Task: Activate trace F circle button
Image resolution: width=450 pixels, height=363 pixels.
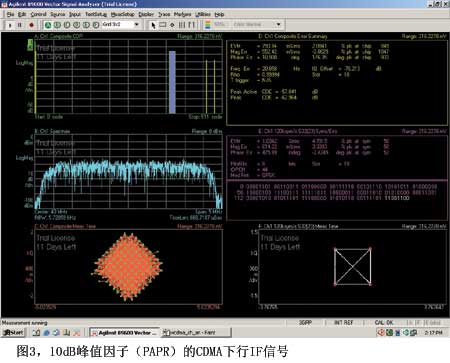Action: click(x=96, y=25)
